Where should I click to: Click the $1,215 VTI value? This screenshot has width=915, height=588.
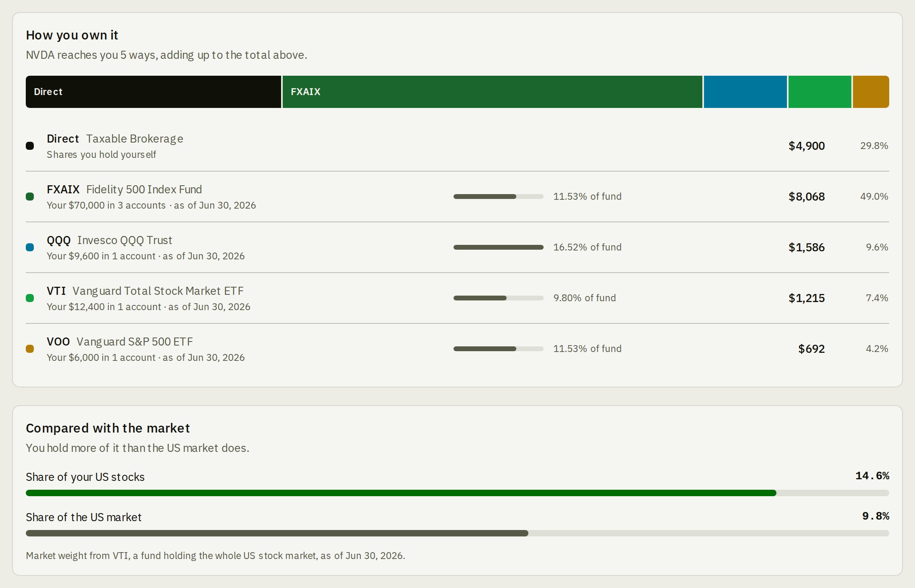point(807,298)
